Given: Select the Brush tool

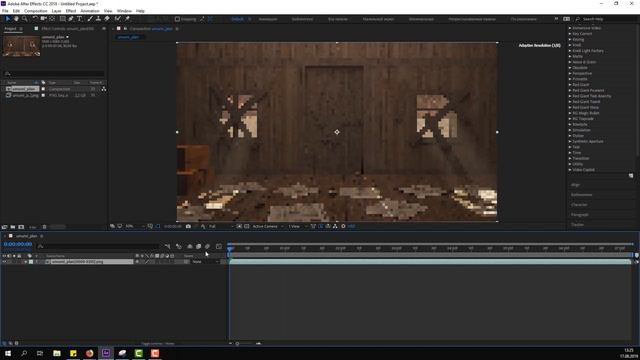Looking at the screenshot, I should 90,19.
